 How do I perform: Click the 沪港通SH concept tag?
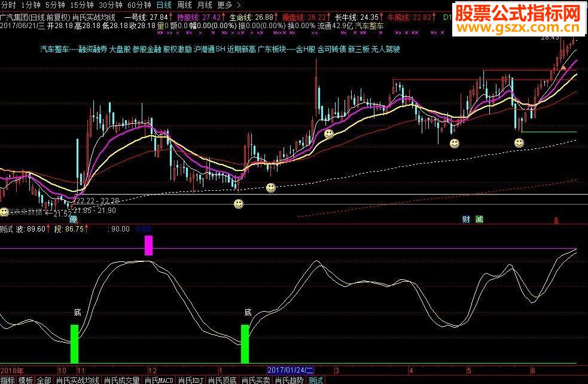[x=209, y=49]
